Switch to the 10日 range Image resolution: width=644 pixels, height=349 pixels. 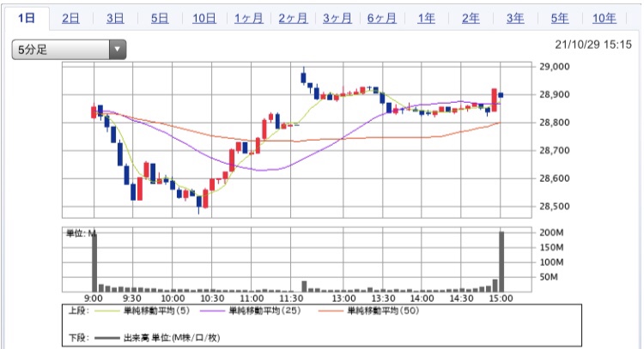(x=204, y=19)
